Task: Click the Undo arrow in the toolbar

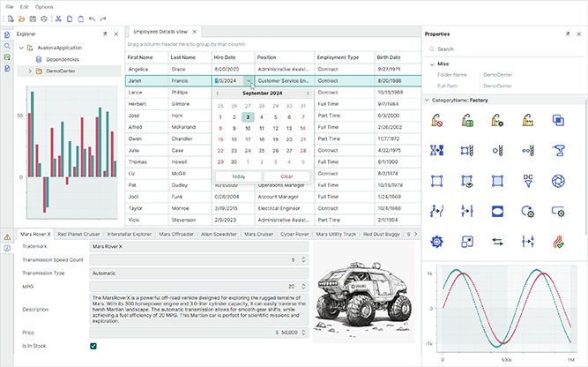Action: pyautogui.click(x=92, y=19)
